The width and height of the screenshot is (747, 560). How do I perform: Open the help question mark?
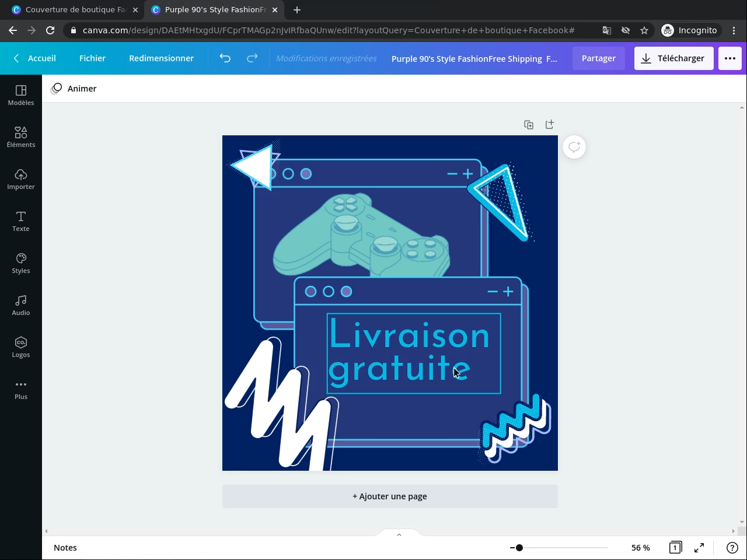pos(732,548)
